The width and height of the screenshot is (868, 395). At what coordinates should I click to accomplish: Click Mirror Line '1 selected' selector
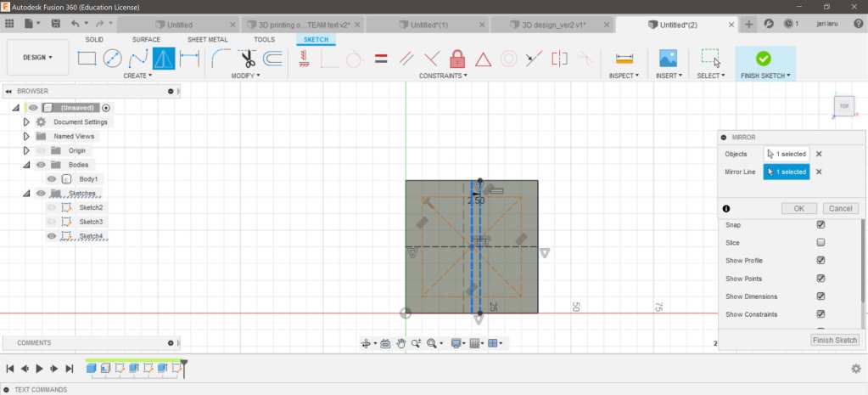pyautogui.click(x=787, y=172)
